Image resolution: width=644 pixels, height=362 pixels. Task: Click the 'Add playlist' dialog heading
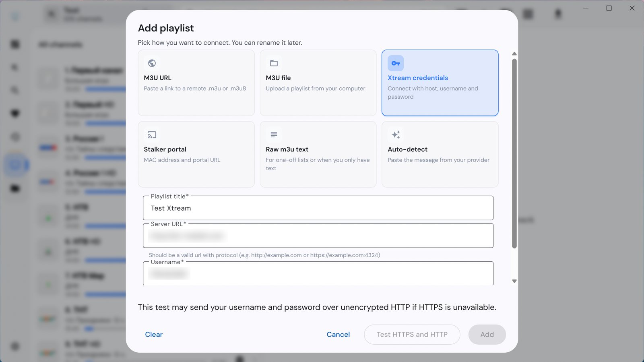(x=166, y=28)
